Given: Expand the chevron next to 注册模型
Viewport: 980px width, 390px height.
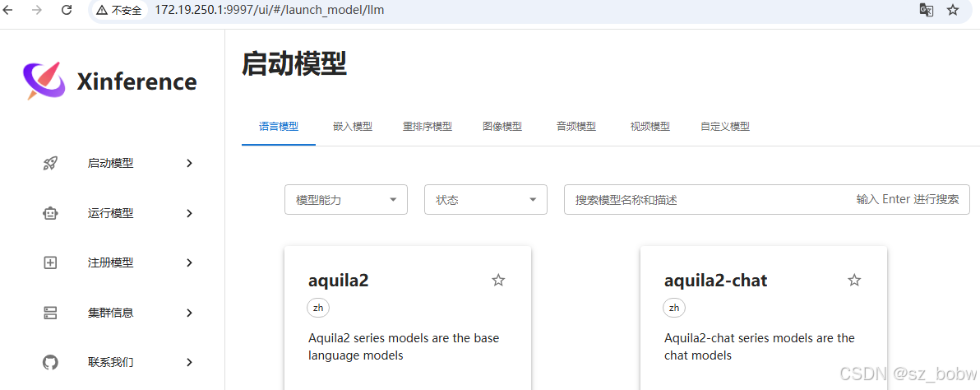Looking at the screenshot, I should (x=189, y=263).
